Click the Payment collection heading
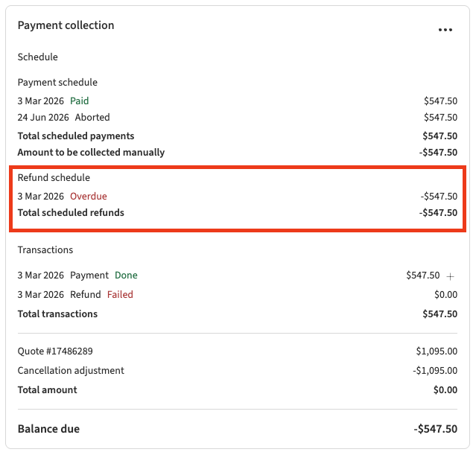This screenshot has width=476, height=455. point(66,25)
